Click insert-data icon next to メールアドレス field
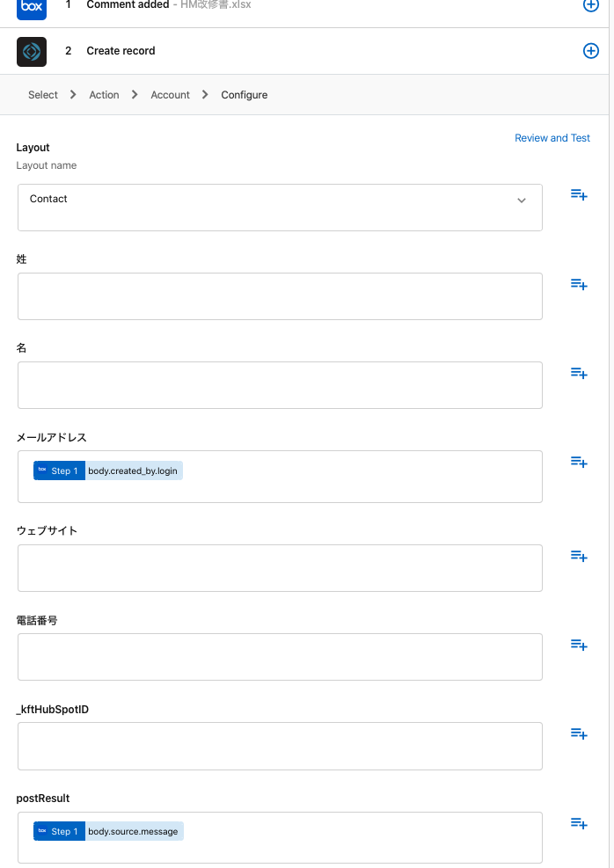Viewport: 614px width, 868px height. pos(579,462)
